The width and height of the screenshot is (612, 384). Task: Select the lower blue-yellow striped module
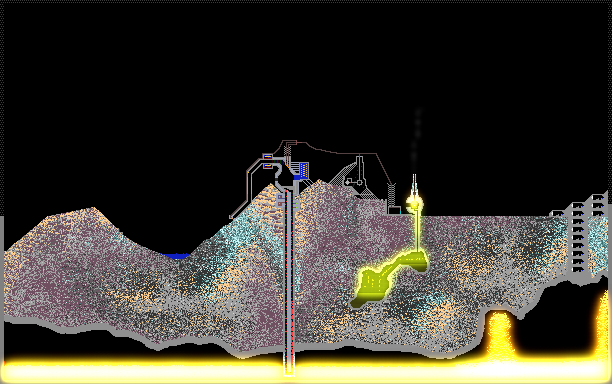pyautogui.click(x=268, y=166)
